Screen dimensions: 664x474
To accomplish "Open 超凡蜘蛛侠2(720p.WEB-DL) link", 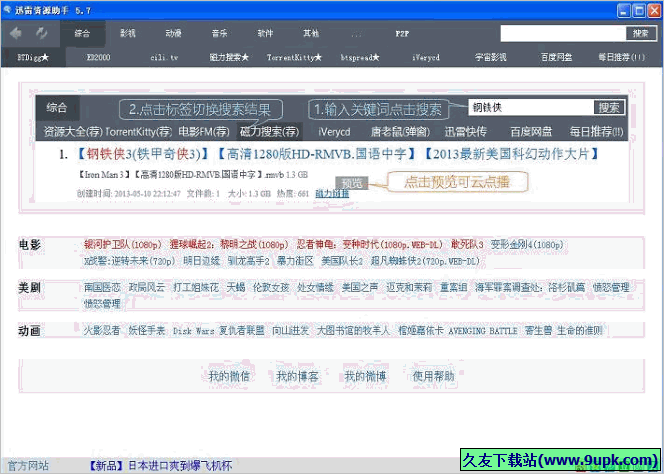I will (x=425, y=261).
